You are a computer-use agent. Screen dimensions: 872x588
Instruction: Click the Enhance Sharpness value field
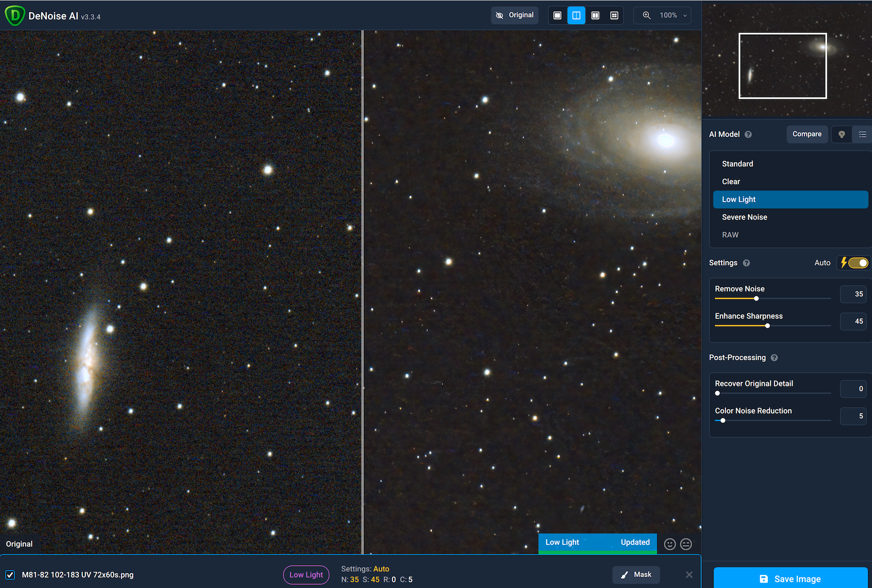pos(853,322)
